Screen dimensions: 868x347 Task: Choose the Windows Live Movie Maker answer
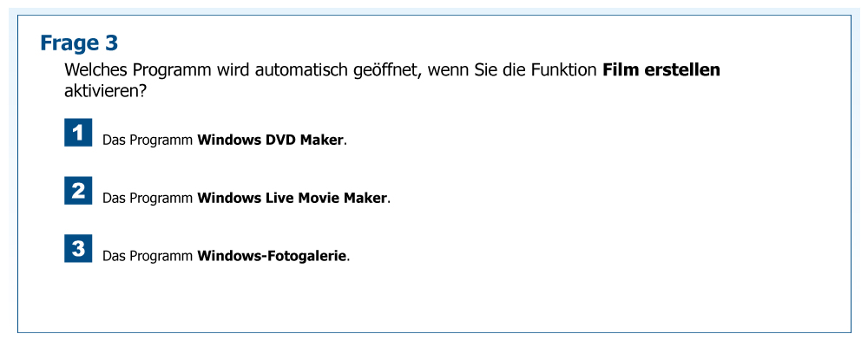click(x=293, y=198)
